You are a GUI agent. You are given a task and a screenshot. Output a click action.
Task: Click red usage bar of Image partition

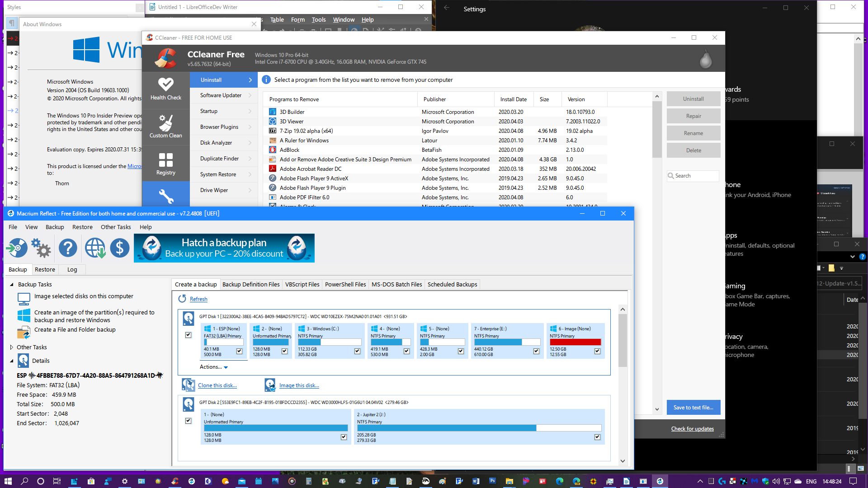pos(575,342)
